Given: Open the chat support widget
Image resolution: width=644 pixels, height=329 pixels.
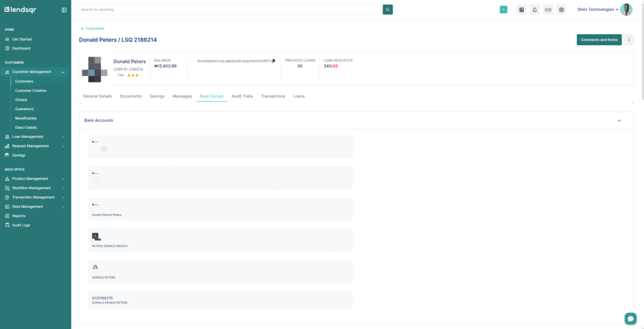Looking at the screenshot, I should [630, 318].
